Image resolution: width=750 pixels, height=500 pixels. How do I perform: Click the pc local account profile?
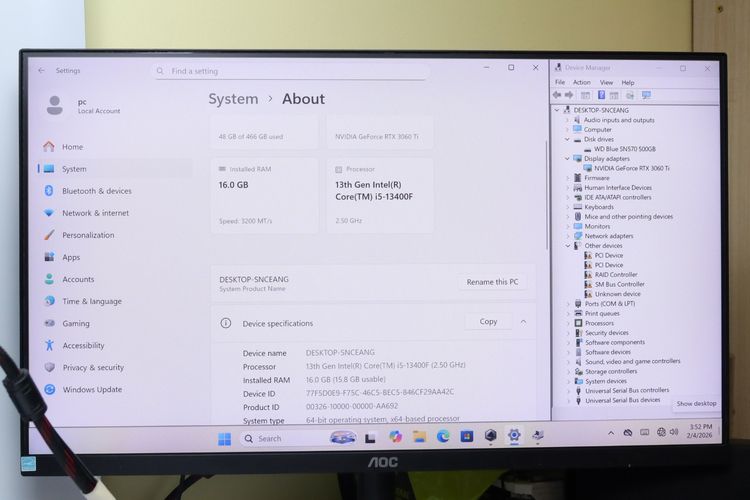pos(84,106)
